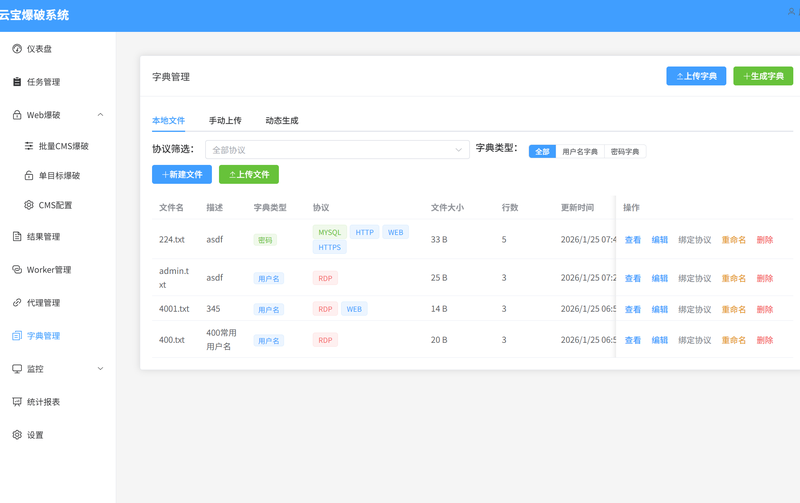Click the CMS配置 gear icon
The height and width of the screenshot is (503, 800).
click(x=29, y=205)
